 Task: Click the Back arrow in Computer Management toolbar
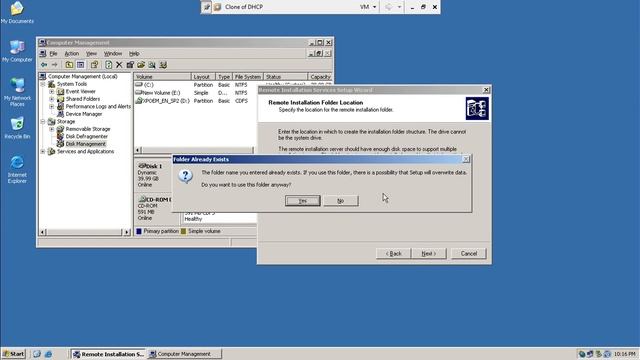(x=44, y=65)
